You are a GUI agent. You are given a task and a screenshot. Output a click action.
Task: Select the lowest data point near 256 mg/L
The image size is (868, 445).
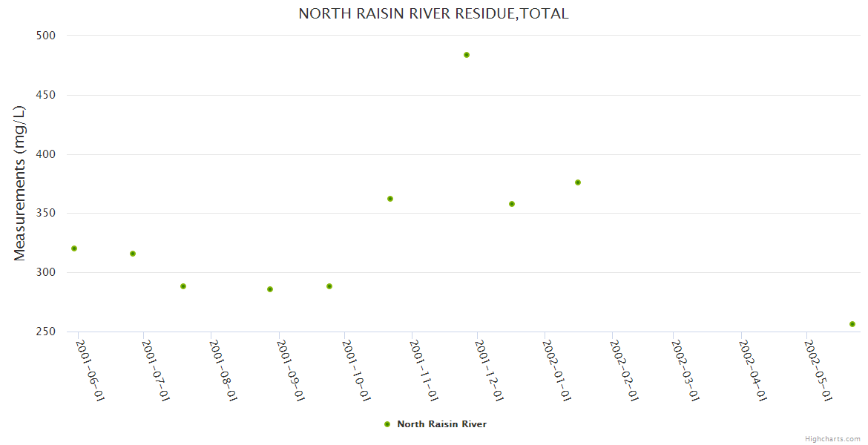852,324
